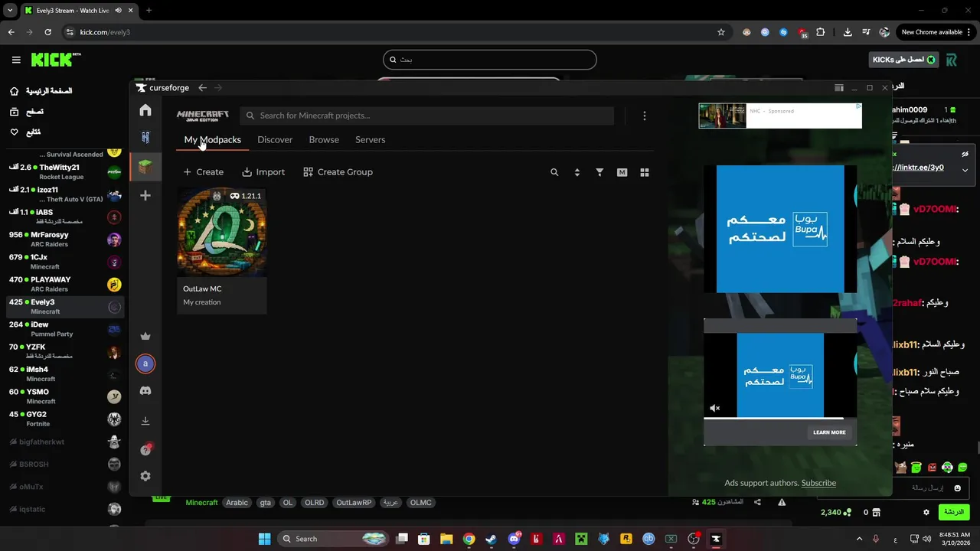Open the Servers tab
This screenshot has height=551, width=980.
click(370, 140)
